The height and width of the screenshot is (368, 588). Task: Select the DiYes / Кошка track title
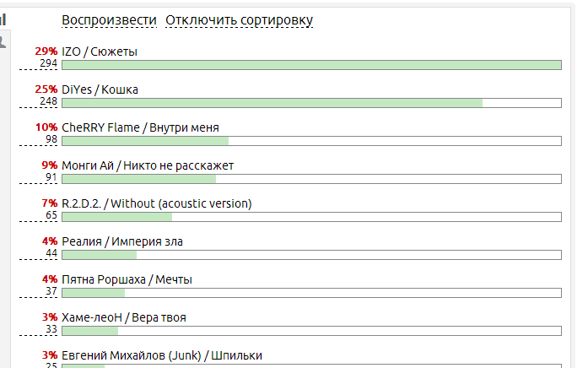pos(100,89)
